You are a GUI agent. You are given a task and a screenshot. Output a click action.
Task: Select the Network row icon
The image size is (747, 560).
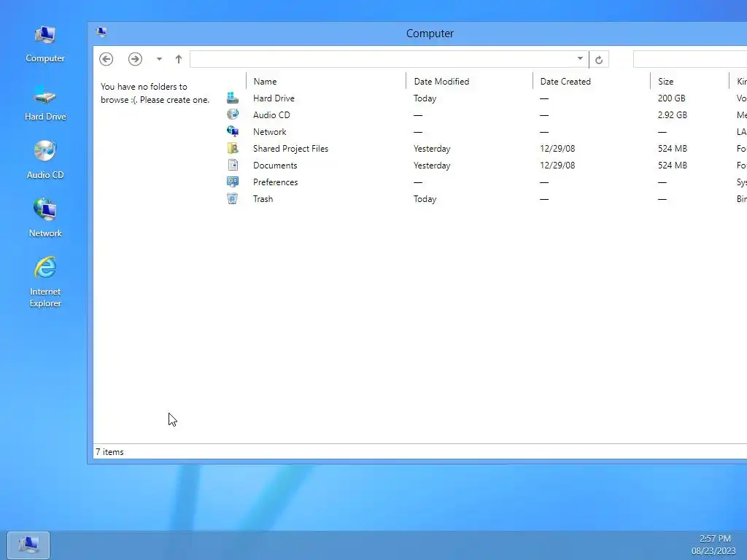point(233,131)
